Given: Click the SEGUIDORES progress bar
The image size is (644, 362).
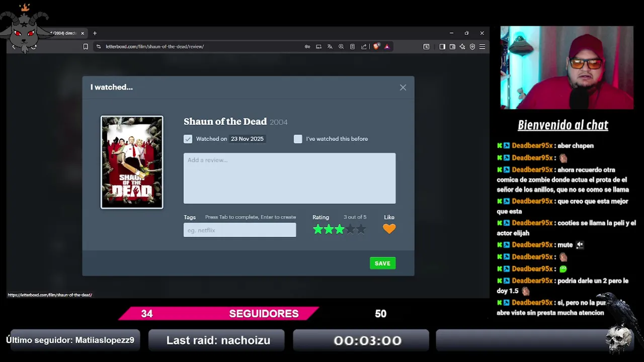Looking at the screenshot, I should [219, 314].
